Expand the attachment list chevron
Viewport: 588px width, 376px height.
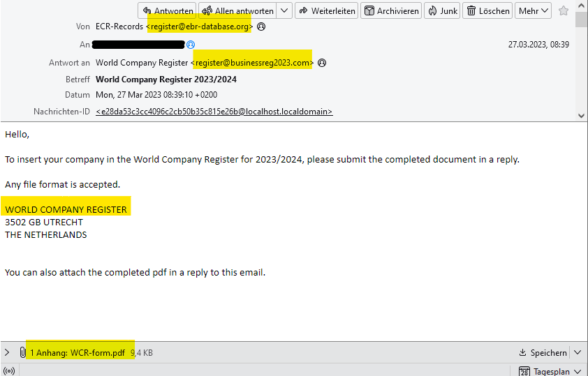pos(8,353)
